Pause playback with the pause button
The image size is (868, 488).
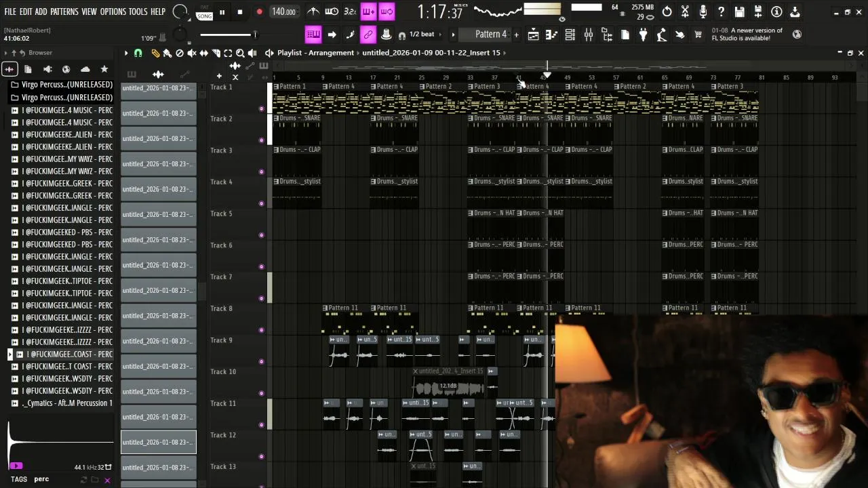point(222,12)
